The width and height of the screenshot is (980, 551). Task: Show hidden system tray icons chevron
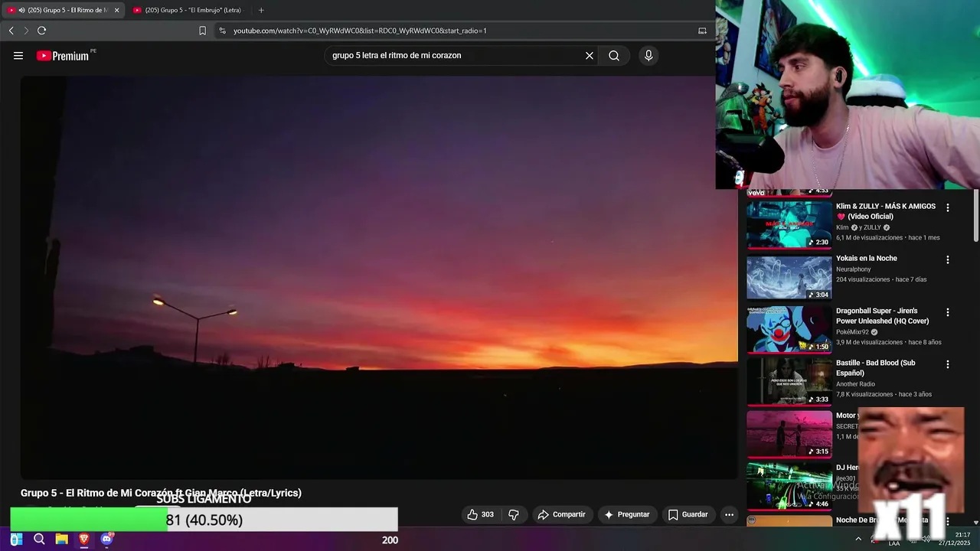coord(858,539)
